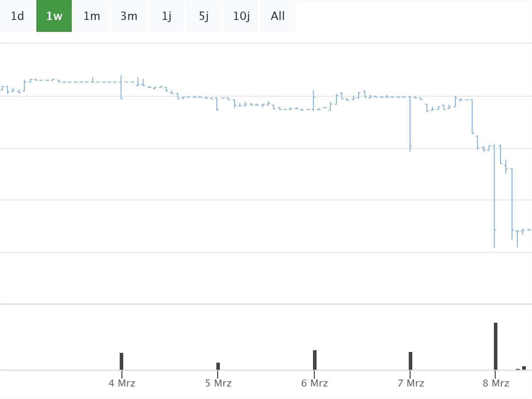
Task: Select the volume bar above 6 Mrz
Action: 315,360
